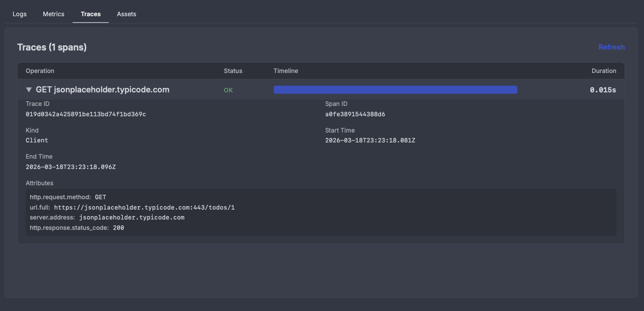Switch to the Logs tab

click(x=19, y=14)
